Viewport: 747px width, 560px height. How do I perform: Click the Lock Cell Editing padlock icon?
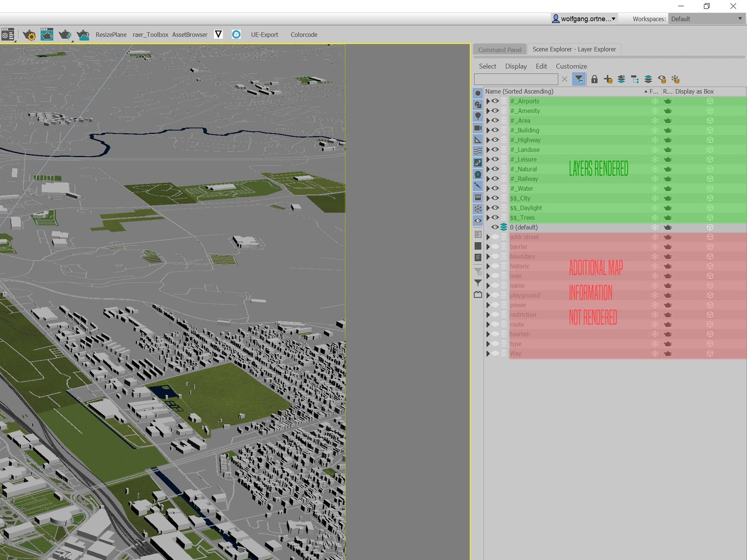tap(594, 79)
